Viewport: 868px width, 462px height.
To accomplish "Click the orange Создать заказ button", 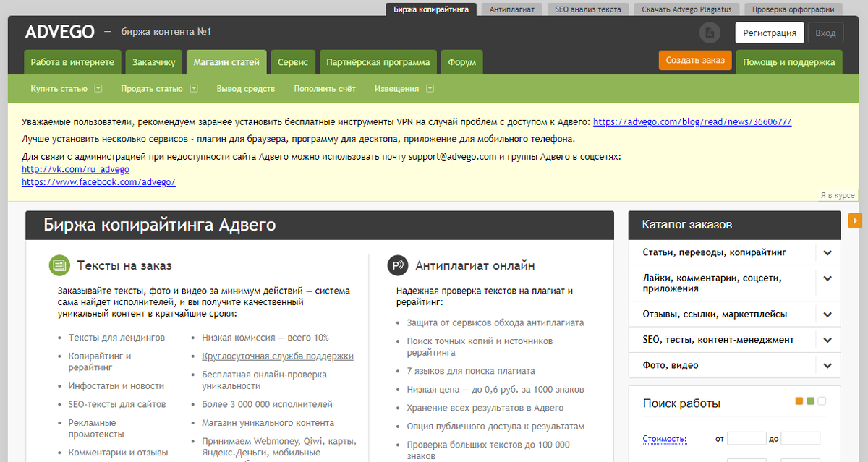I will 695,60.
